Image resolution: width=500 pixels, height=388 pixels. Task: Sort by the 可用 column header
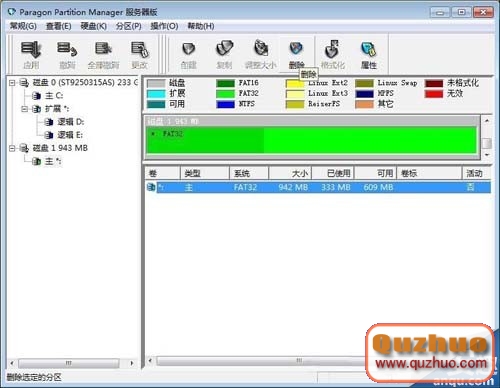tap(375, 173)
